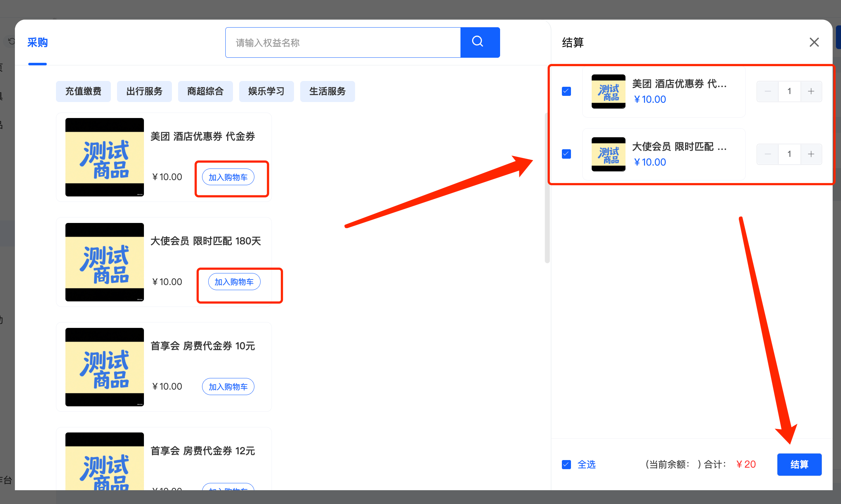Switch to the 采购 tab
This screenshot has height=504, width=841.
pos(37,42)
